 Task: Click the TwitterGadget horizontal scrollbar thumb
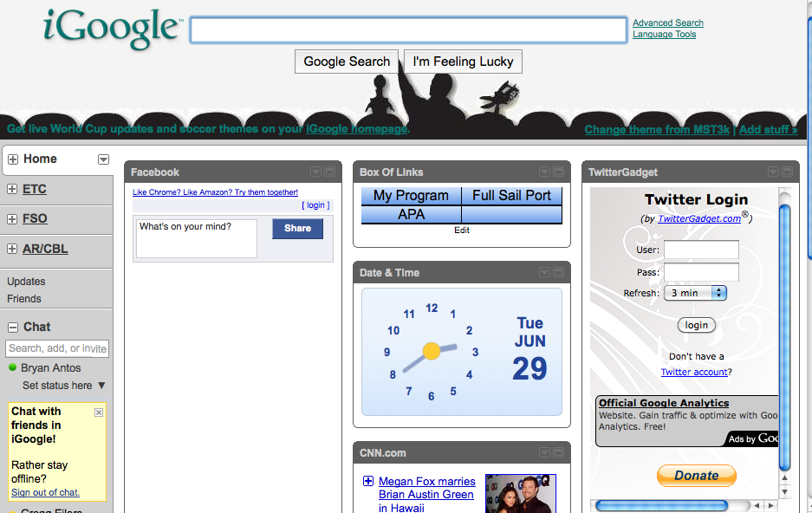coord(662,505)
